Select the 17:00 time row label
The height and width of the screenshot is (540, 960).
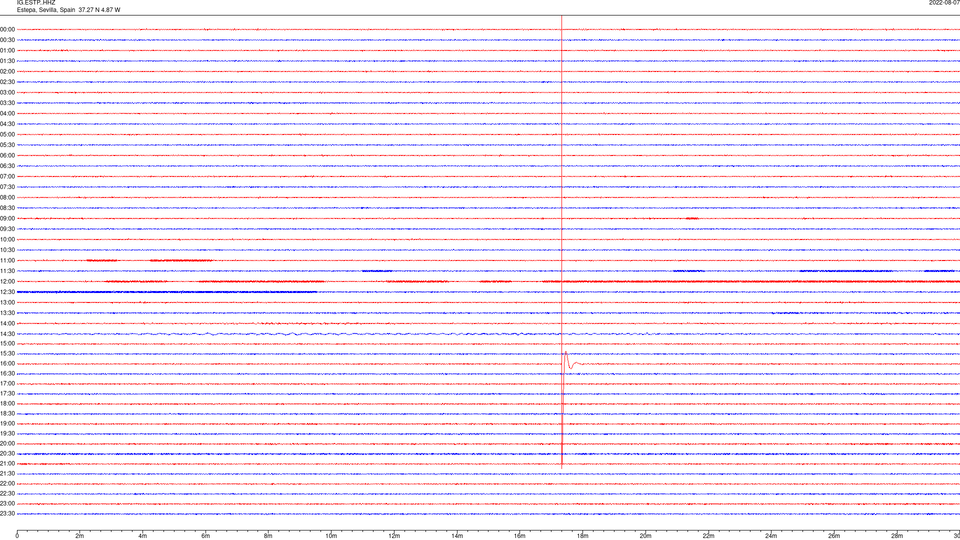[7, 384]
